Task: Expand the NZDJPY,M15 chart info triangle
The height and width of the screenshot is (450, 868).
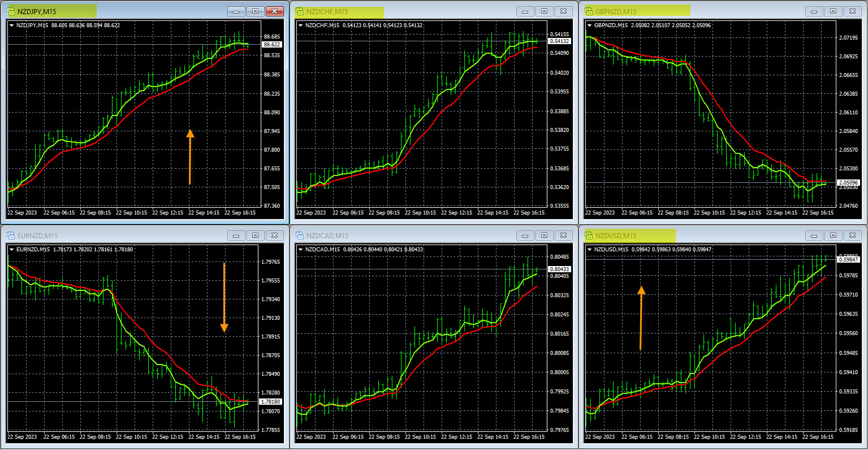Action: 12,25
